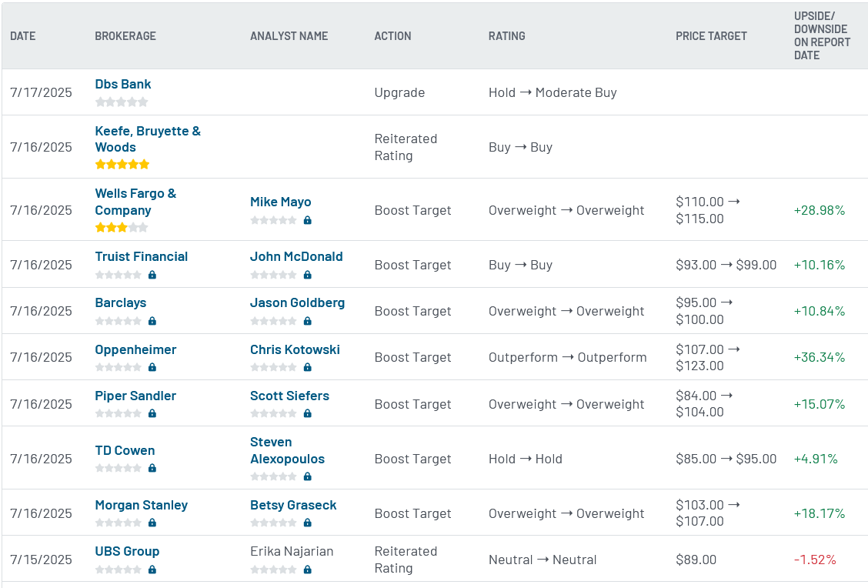This screenshot has width=868, height=588.
Task: Click lock icon under Barclays
Action: (152, 321)
